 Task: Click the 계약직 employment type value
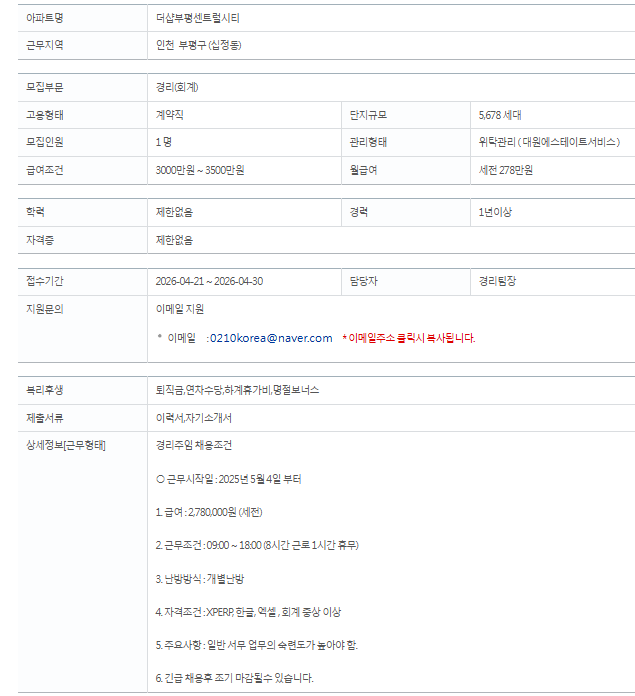(x=170, y=115)
